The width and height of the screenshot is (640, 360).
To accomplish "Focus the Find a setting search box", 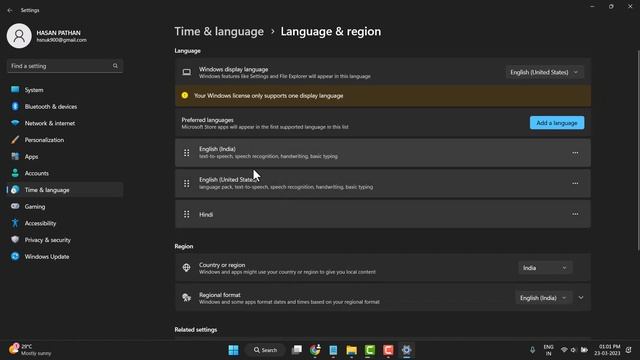I will point(64,66).
